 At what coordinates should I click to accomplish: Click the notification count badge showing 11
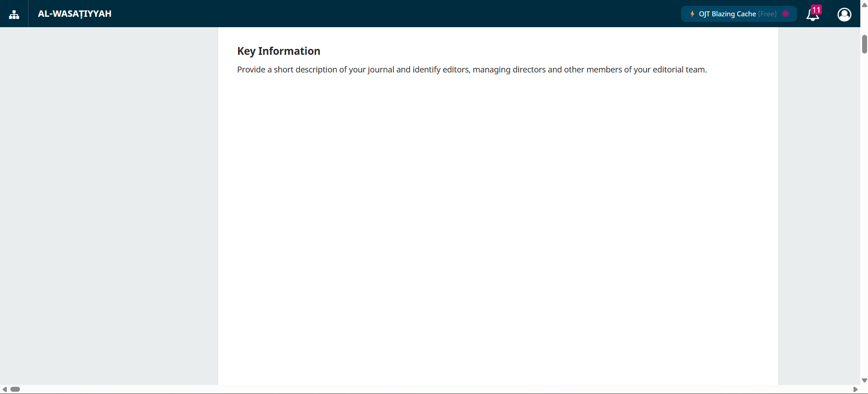816,10
